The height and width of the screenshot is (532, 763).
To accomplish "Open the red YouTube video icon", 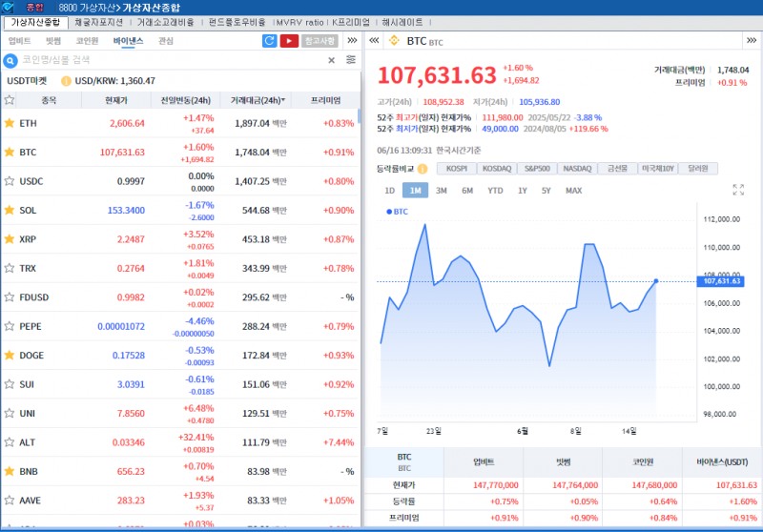I will point(289,41).
